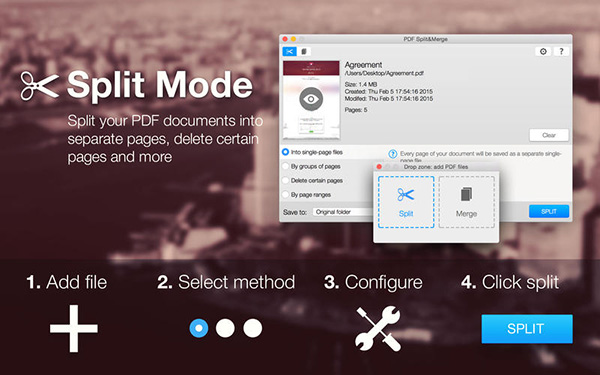Image resolution: width=600 pixels, height=375 pixels.
Task: Click the scissors icon in the Drop zone panel
Action: tap(406, 195)
